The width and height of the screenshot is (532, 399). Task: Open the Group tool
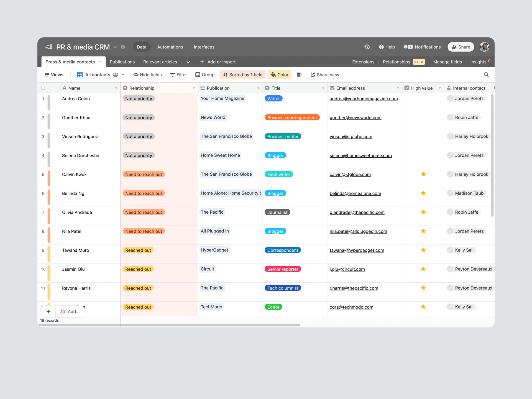pos(205,75)
